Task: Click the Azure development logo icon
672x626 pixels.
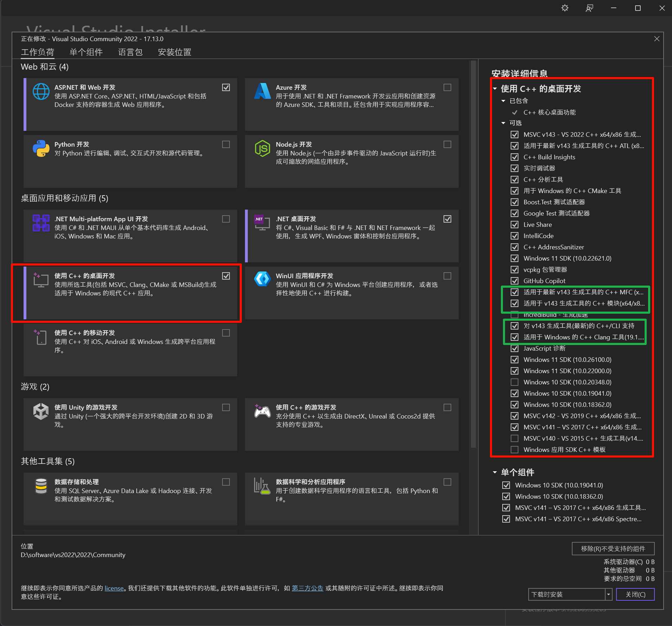Action: point(263,91)
